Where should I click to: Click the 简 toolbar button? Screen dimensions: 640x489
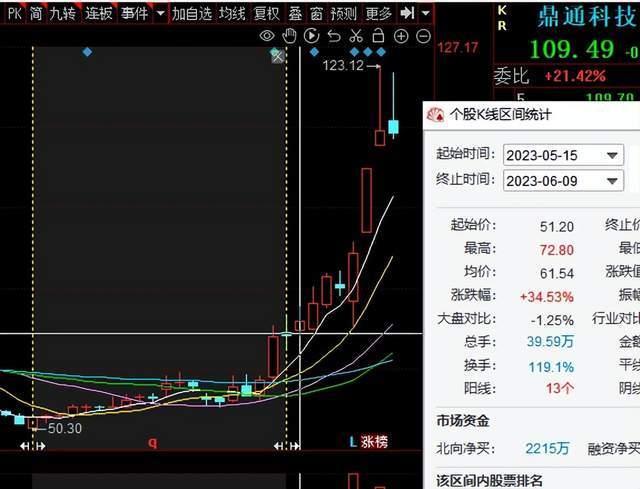pos(36,13)
